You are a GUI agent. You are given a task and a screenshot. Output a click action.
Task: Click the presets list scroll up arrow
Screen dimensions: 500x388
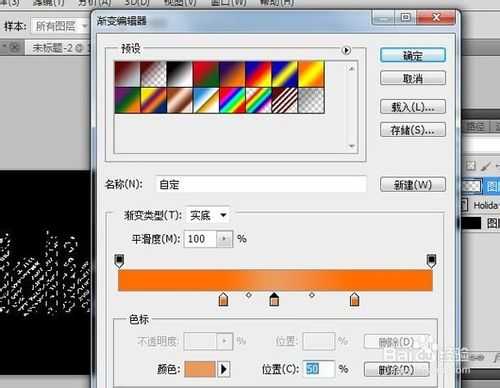coord(351,69)
